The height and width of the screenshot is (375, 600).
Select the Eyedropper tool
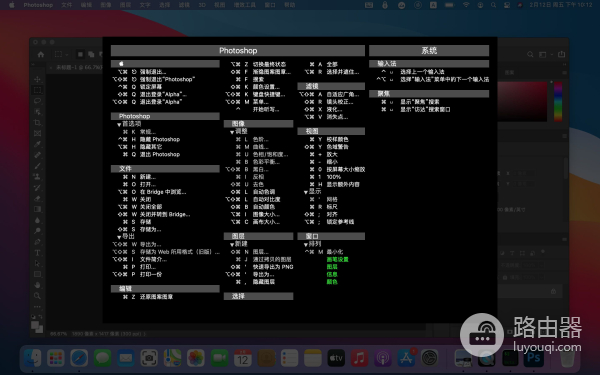(38, 144)
